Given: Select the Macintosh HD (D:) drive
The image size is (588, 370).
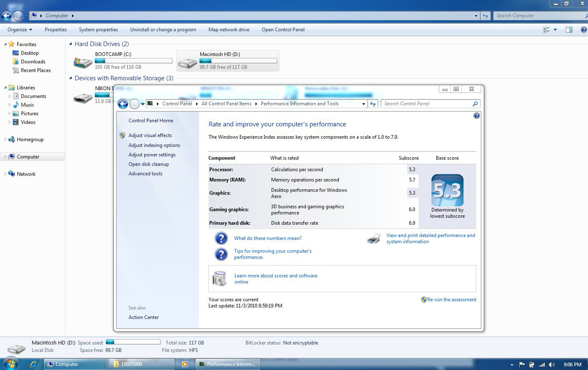Looking at the screenshot, I should [x=227, y=61].
